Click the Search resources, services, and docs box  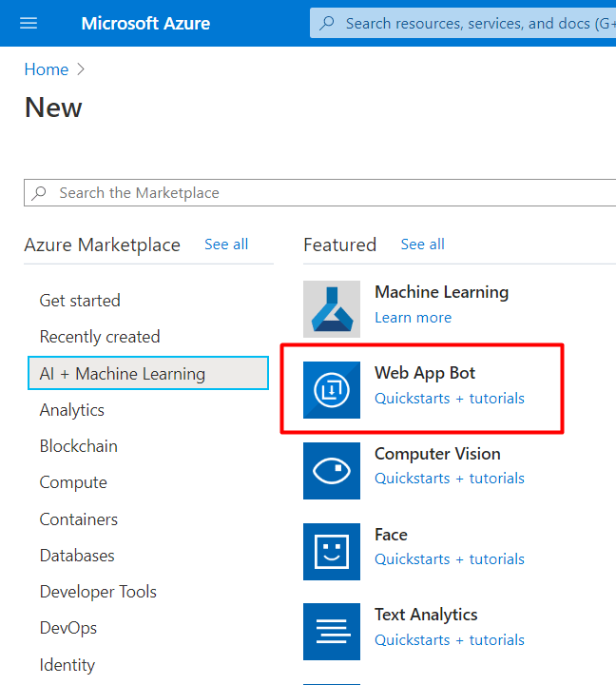pyautogui.click(x=463, y=23)
